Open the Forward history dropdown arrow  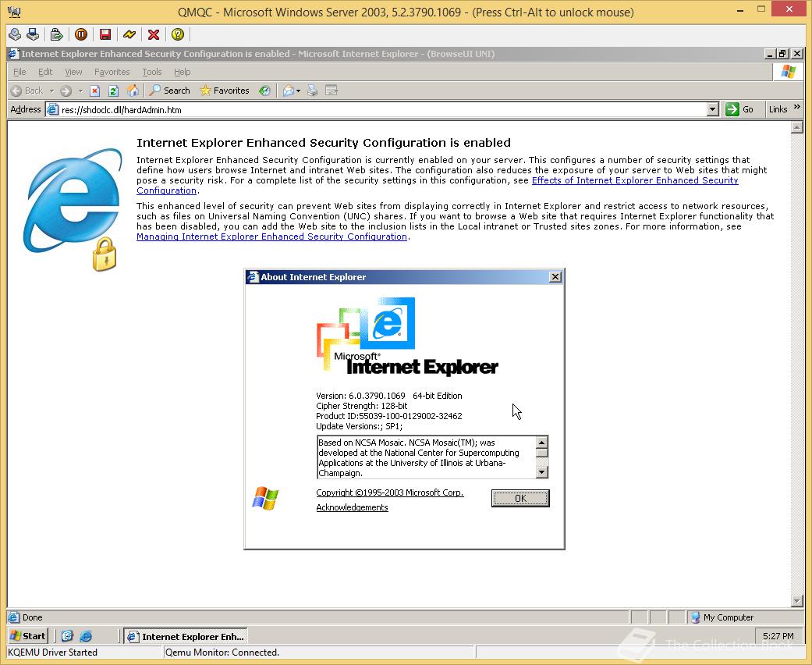point(80,91)
